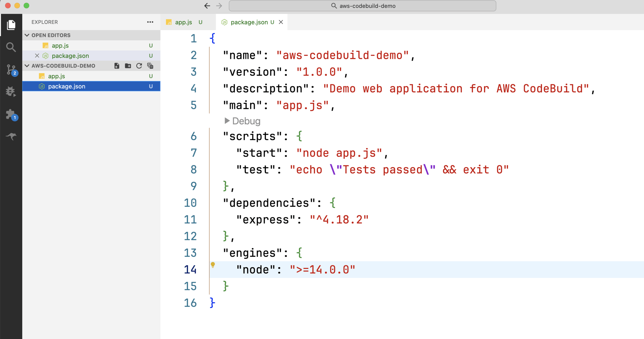
Task: Open Explorer views and more actions menu
Action: click(150, 22)
